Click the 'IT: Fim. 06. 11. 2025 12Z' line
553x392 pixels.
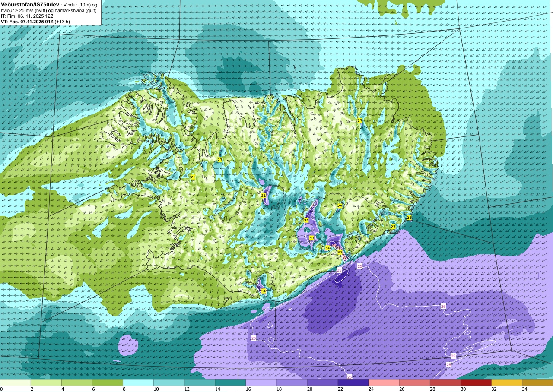coord(27,16)
